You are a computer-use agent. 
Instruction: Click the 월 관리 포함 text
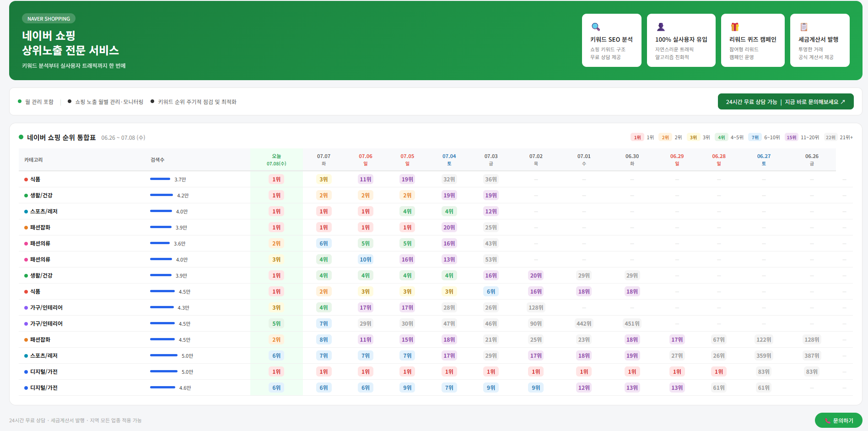[x=39, y=102]
